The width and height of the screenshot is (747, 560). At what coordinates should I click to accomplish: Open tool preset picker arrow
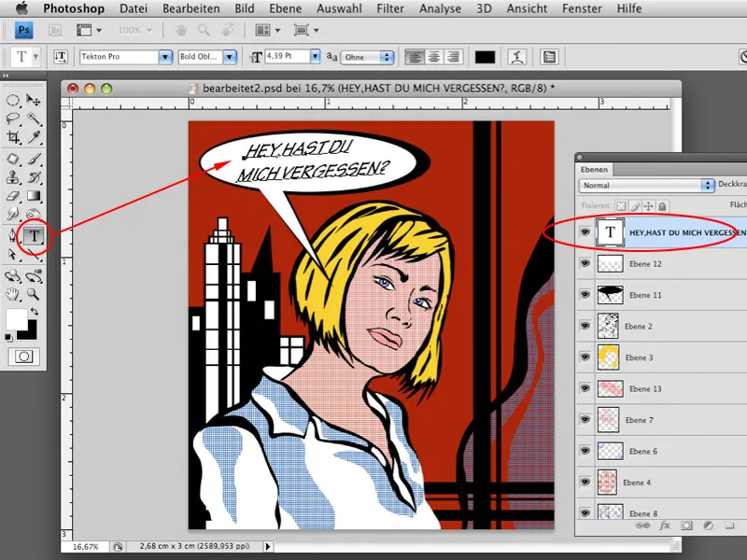(35, 57)
